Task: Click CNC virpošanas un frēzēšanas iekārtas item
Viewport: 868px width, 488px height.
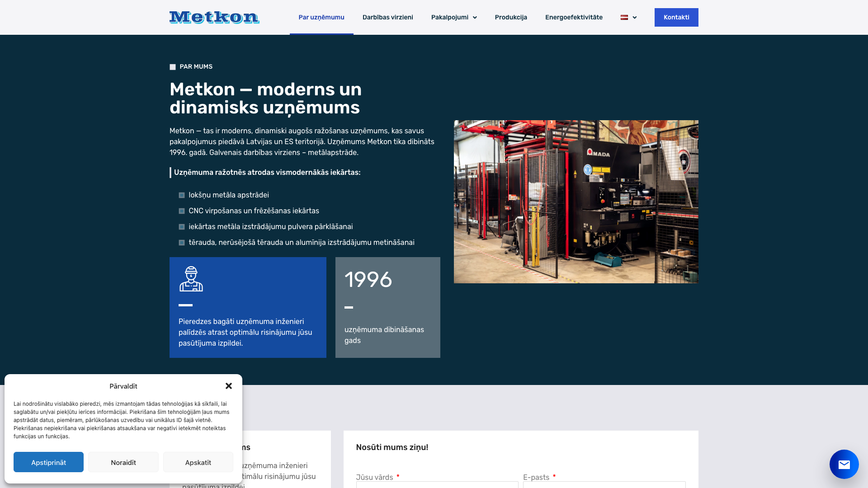Action: [x=254, y=211]
